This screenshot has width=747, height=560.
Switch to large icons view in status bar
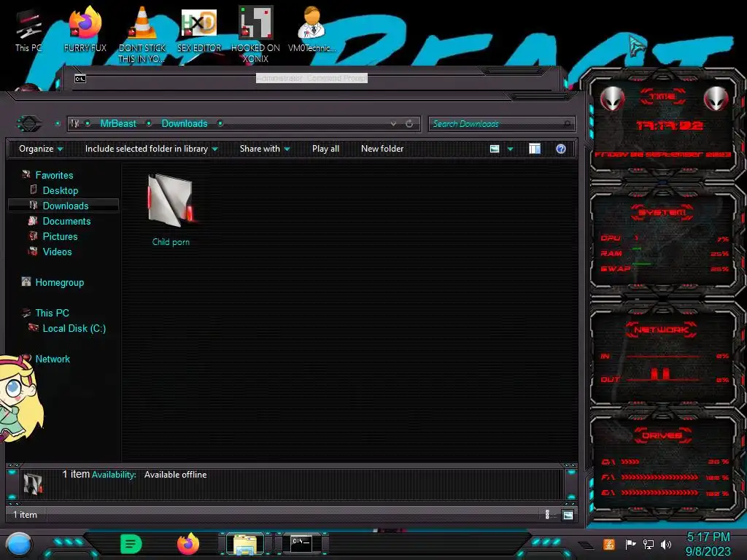(x=568, y=515)
